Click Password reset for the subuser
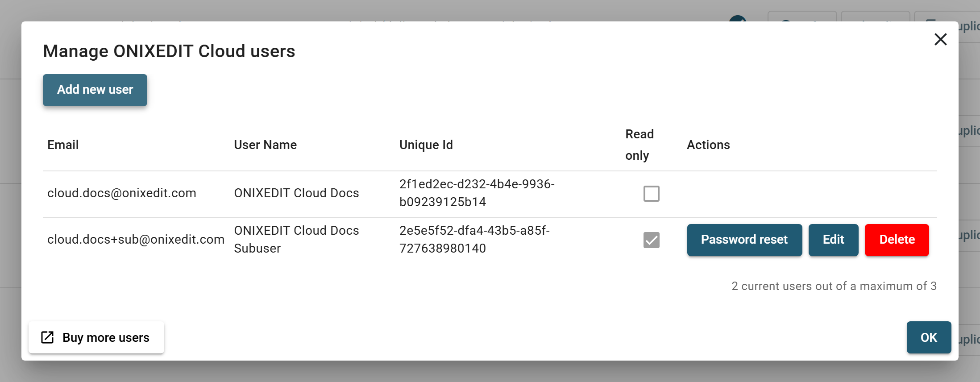Viewport: 980px width, 382px height. pos(744,240)
